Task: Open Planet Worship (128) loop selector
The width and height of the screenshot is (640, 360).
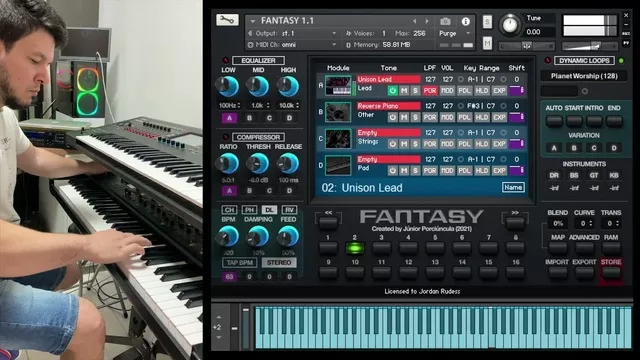Action: [x=584, y=76]
